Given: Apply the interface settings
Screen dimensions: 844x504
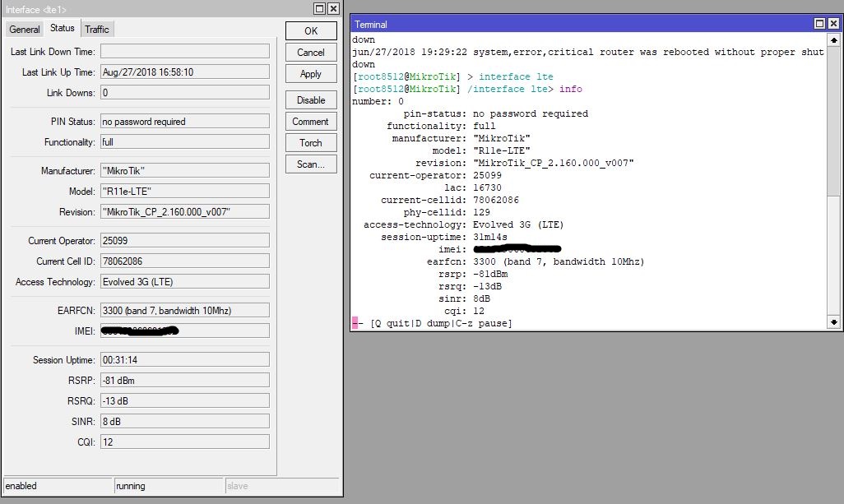Looking at the screenshot, I should (x=311, y=74).
